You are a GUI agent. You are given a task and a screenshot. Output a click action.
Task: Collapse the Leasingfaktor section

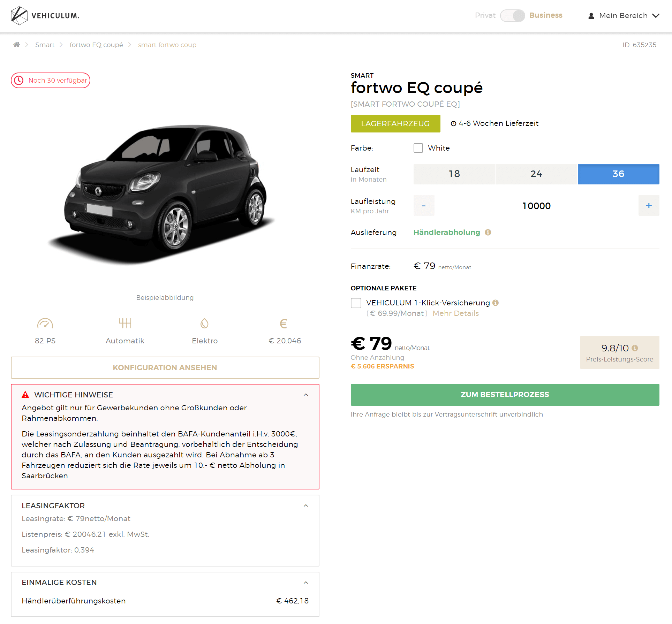coord(306,505)
